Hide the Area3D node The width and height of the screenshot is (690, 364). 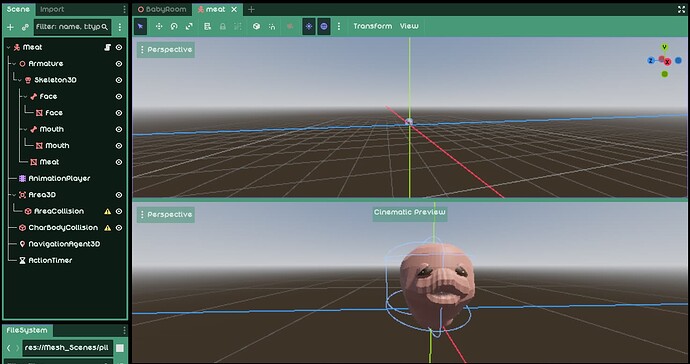(119, 195)
